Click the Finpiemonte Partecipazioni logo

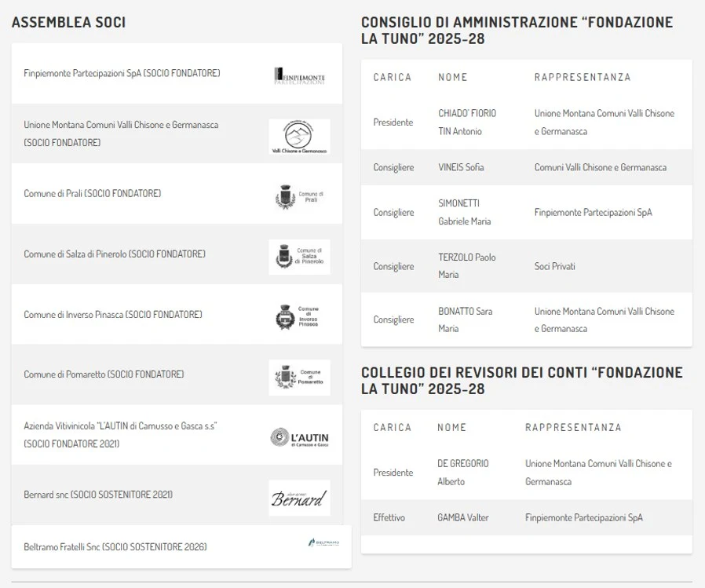coord(299,76)
